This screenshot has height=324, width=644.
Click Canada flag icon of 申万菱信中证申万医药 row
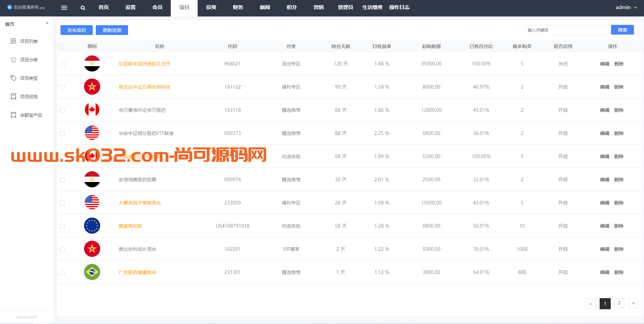(92, 110)
